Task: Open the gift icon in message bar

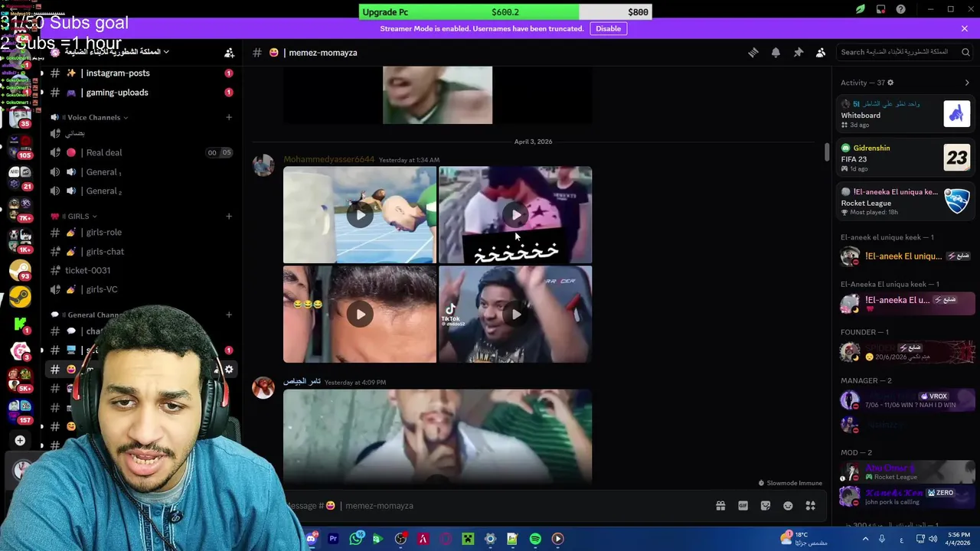Action: click(x=720, y=506)
